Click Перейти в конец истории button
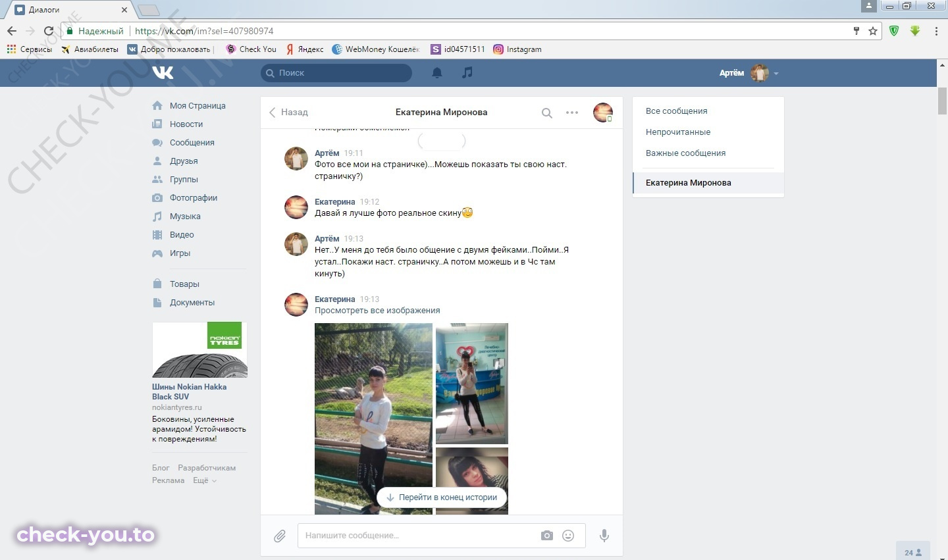Viewport: 948px width, 560px height. point(442,497)
